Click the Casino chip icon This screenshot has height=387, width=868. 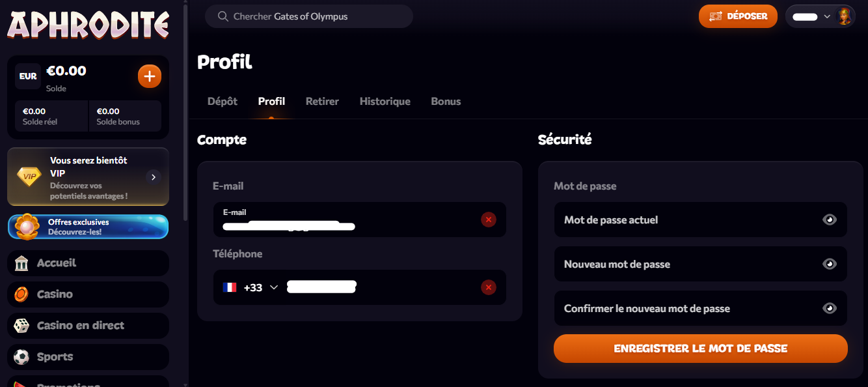click(x=21, y=294)
